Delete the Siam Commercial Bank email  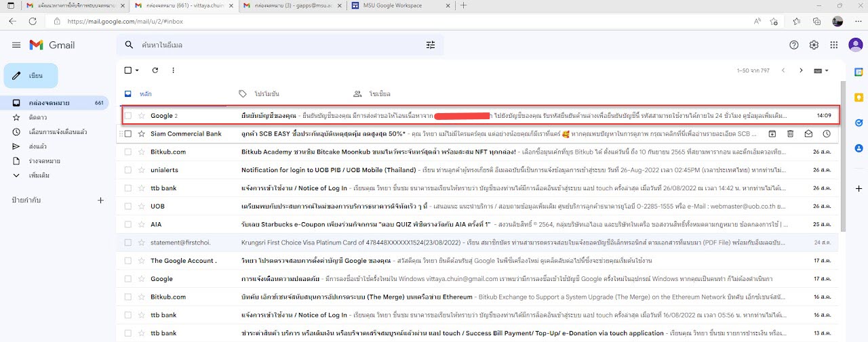point(790,133)
